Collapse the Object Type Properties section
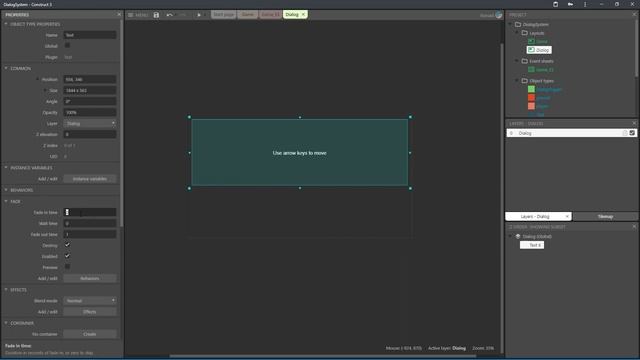 pyautogui.click(x=6, y=24)
